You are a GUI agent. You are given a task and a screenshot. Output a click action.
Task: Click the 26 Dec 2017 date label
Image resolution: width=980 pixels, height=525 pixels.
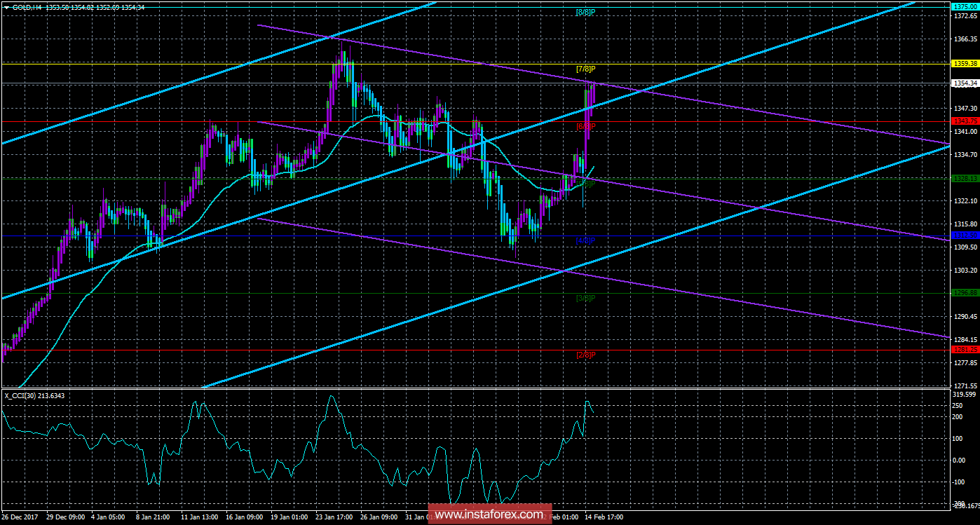point(18,518)
